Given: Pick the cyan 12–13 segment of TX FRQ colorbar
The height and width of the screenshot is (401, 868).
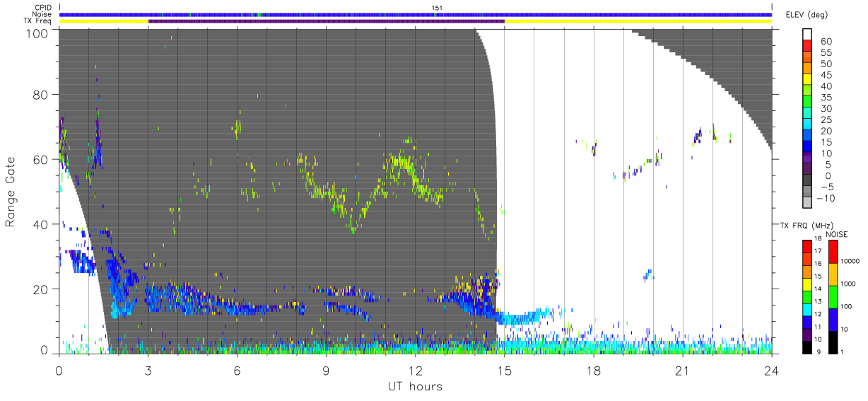Looking at the screenshot, I should point(807,309).
